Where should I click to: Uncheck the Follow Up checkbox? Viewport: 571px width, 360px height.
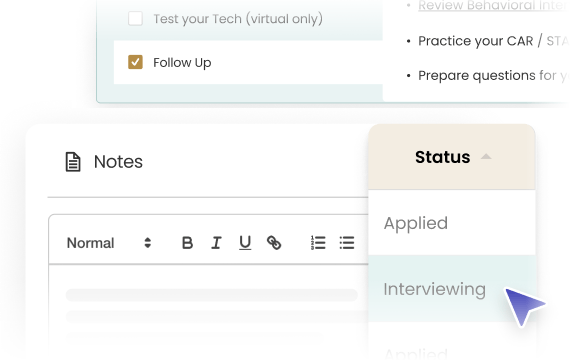click(x=135, y=62)
